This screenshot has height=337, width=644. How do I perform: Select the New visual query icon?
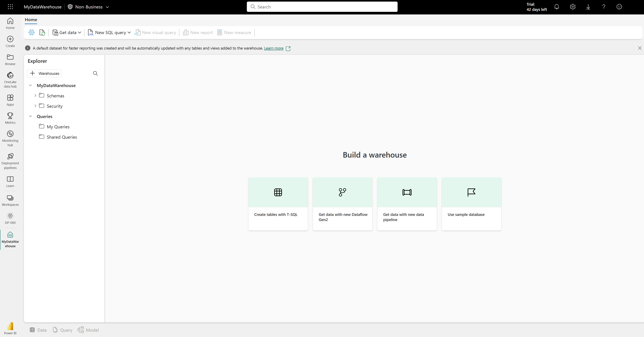(x=137, y=32)
